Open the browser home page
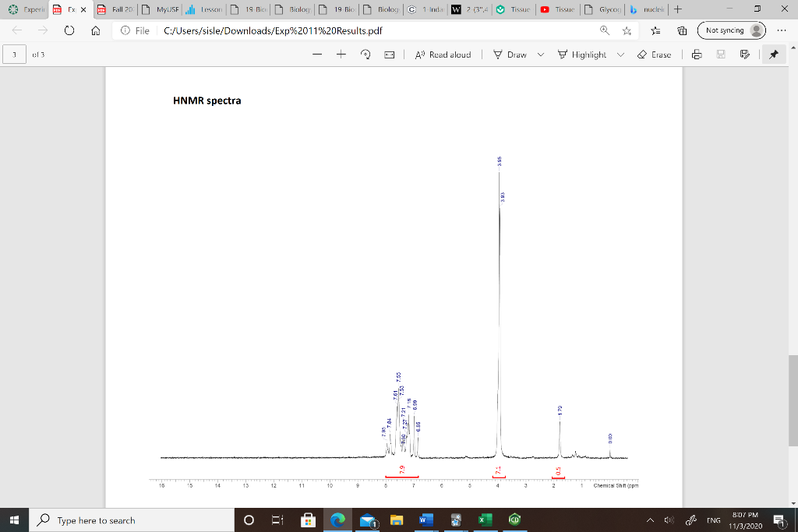Viewport: 798px width, 532px height. tap(96, 30)
